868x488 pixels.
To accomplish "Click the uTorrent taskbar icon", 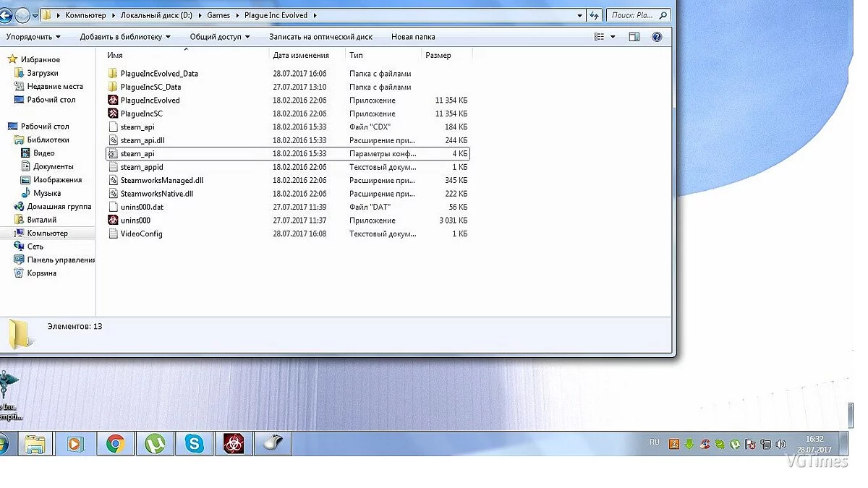I will tap(155, 443).
